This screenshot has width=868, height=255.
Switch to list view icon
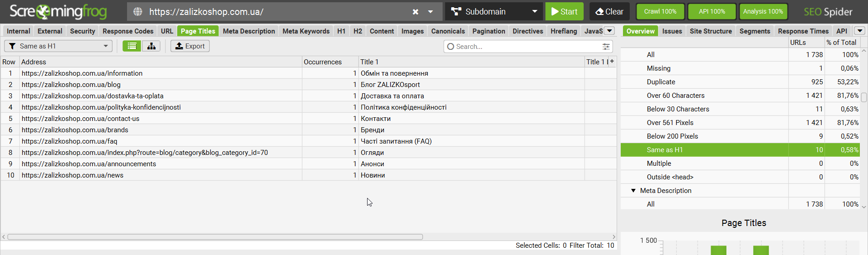(x=132, y=46)
